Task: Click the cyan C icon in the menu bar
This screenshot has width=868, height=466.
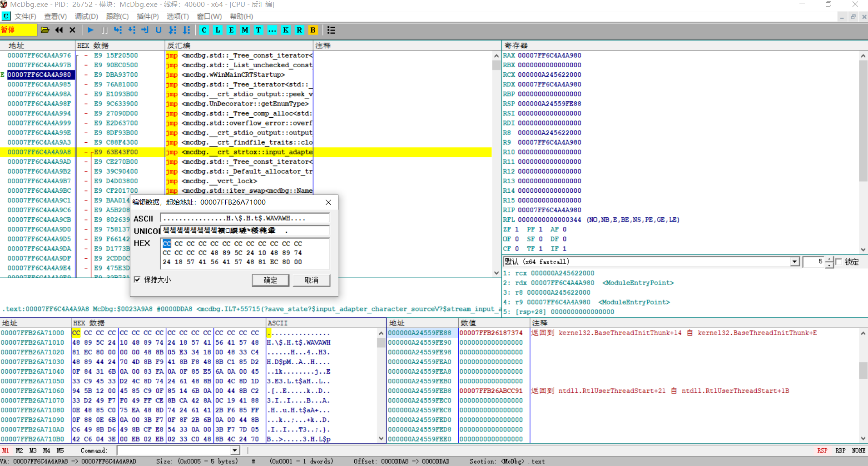Action: (x=6, y=16)
